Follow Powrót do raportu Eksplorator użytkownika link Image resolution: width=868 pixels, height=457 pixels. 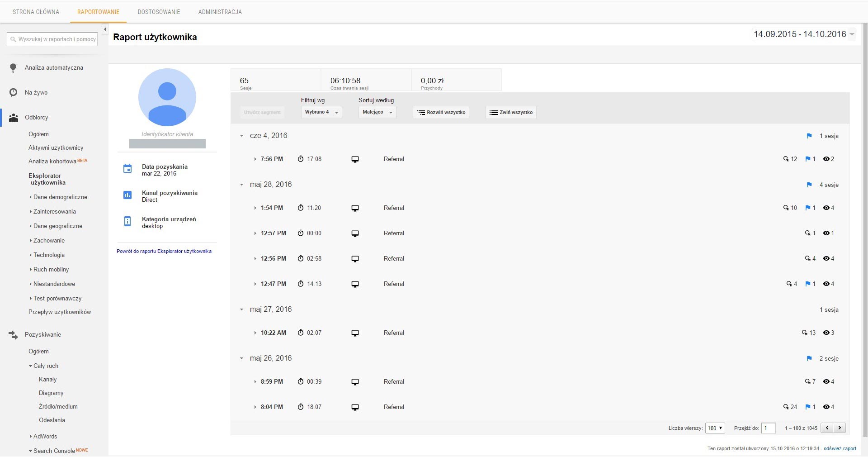click(164, 251)
